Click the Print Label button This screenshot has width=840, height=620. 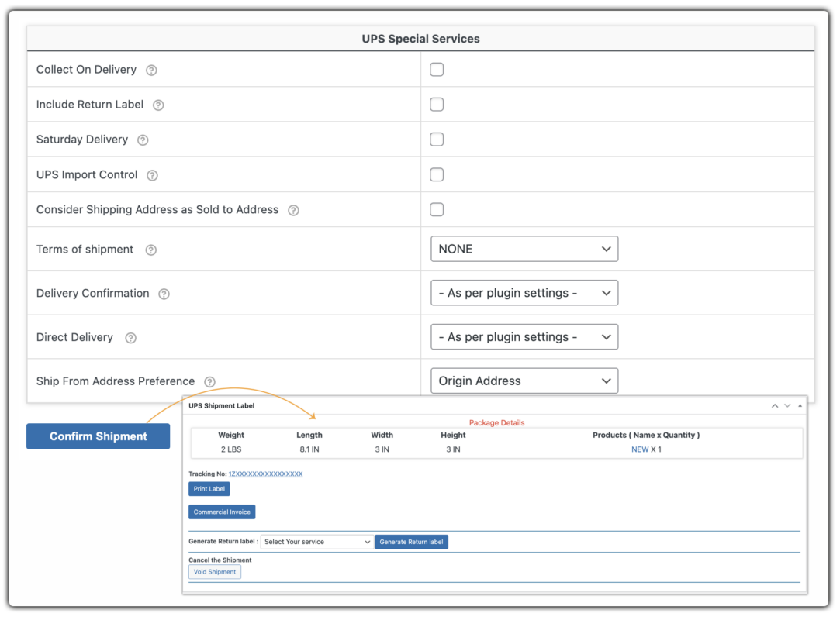209,489
